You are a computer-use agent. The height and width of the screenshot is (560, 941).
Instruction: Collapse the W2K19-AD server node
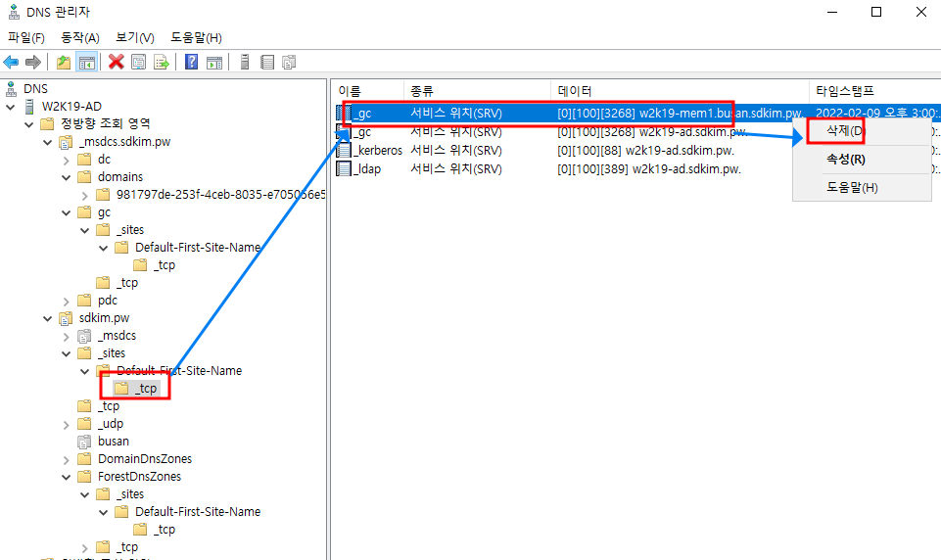10,107
